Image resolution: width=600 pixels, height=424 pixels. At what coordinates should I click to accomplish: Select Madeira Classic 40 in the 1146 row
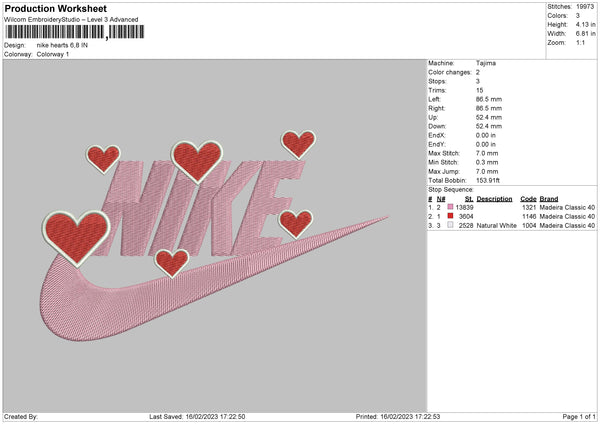567,217
